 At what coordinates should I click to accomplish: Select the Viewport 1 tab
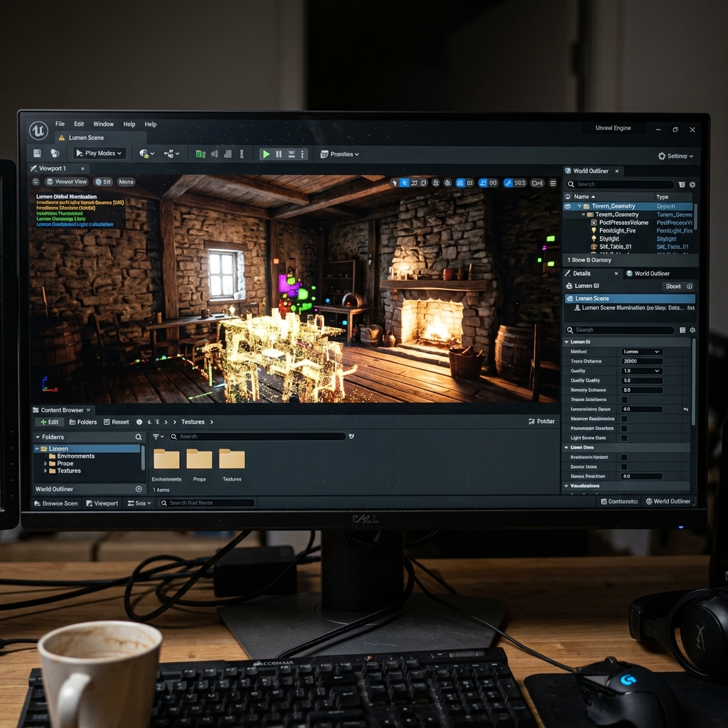[x=58, y=168]
